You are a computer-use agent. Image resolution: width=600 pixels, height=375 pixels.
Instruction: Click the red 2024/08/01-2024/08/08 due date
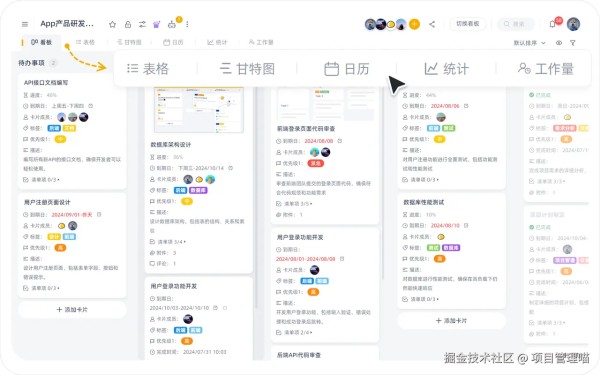(305, 259)
